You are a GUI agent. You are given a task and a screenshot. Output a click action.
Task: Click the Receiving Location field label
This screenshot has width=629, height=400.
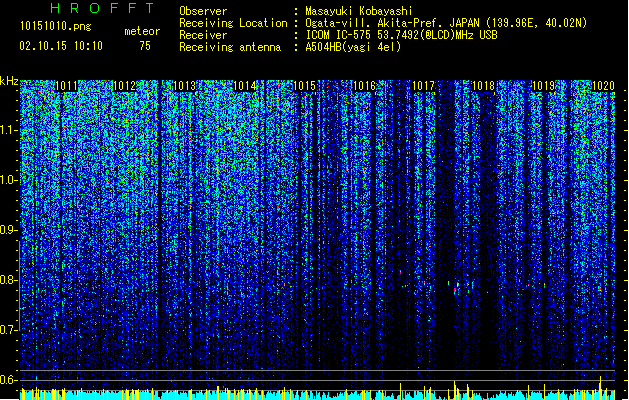pos(233,23)
